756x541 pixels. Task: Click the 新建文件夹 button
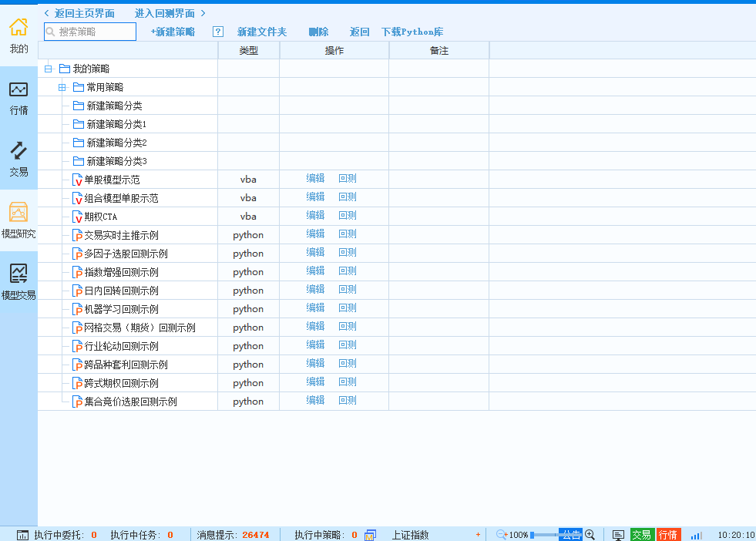tap(262, 32)
